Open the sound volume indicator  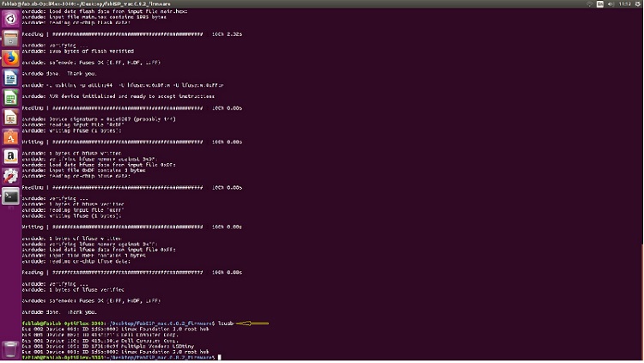coord(611,3)
